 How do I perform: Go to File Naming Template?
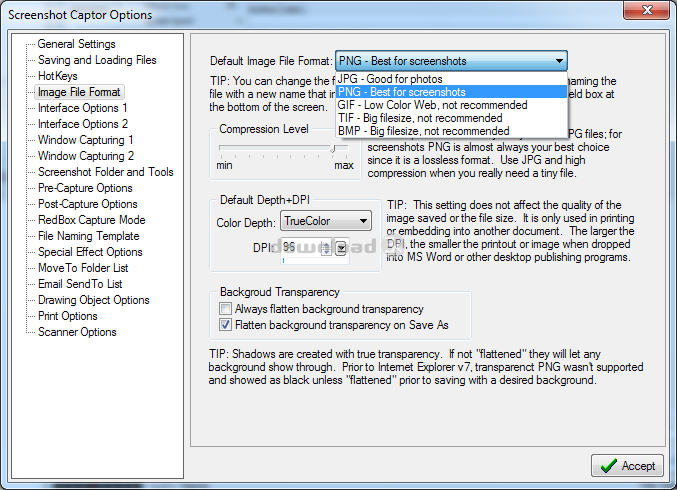point(89,236)
